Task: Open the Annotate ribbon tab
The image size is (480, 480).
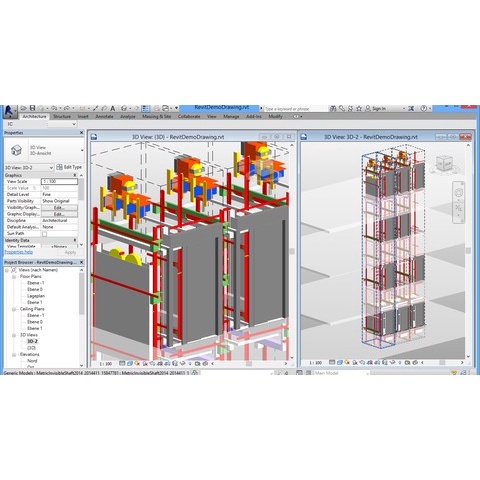Action: click(104, 116)
